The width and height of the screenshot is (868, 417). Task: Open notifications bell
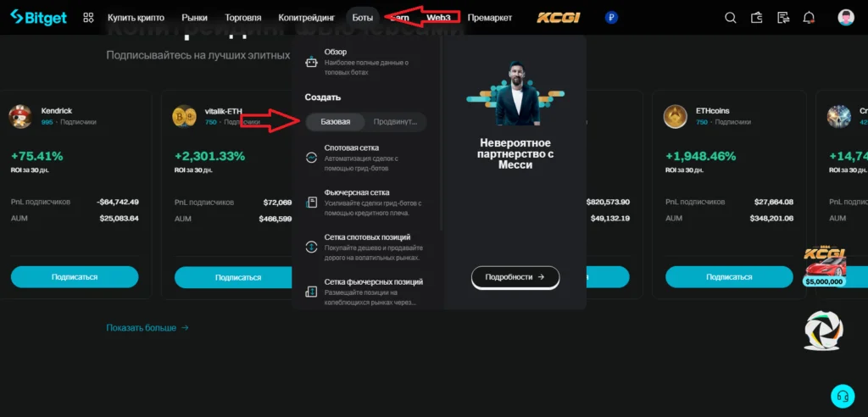pyautogui.click(x=809, y=17)
